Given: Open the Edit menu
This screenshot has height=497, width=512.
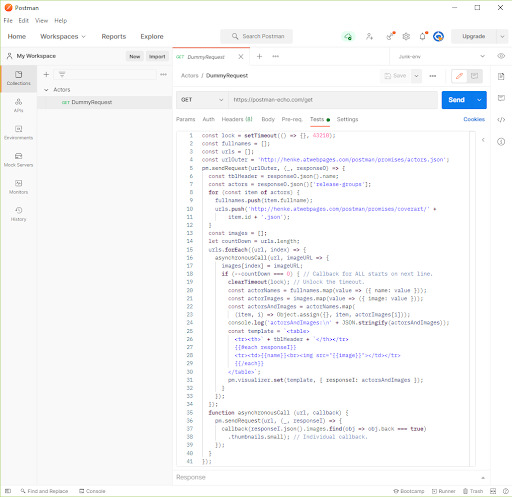Looking at the screenshot, I should click(23, 21).
